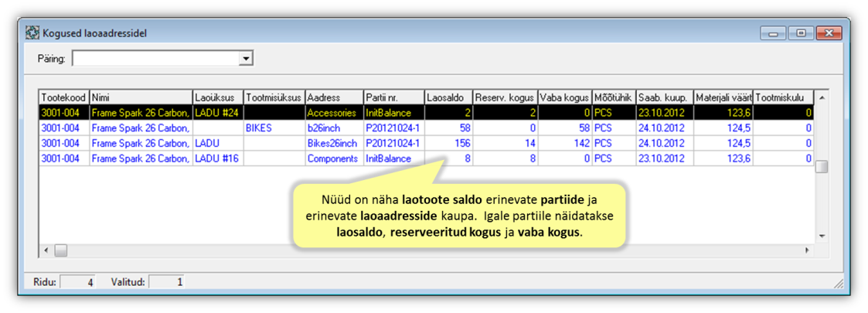Select the b26inch address cell
The height and width of the screenshot is (313, 868).
[335, 128]
